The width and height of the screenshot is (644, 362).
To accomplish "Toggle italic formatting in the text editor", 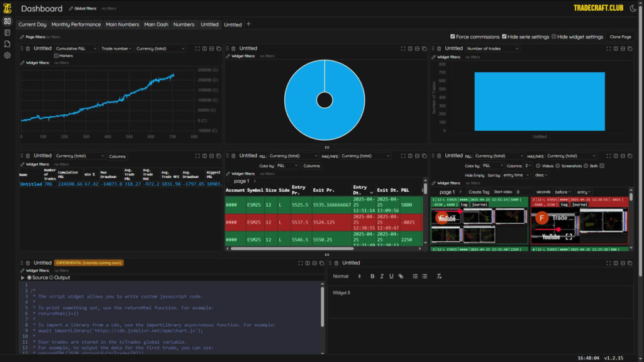I will (x=382, y=277).
